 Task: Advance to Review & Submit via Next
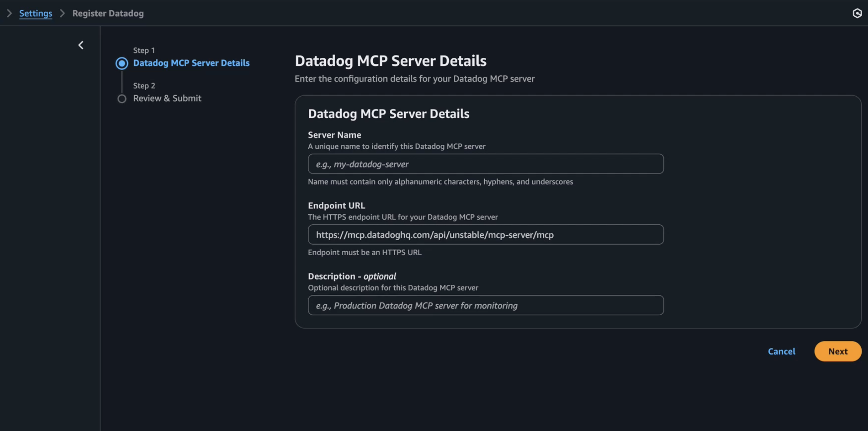pyautogui.click(x=838, y=351)
